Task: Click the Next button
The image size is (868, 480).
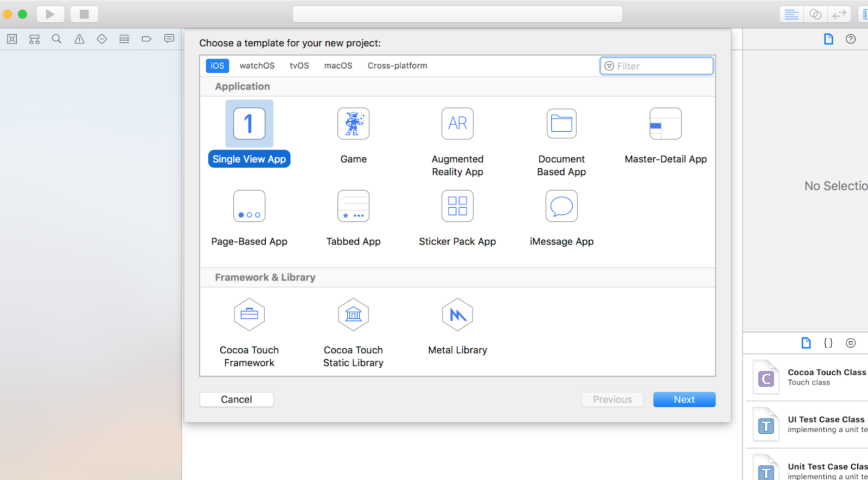Action: coord(684,400)
